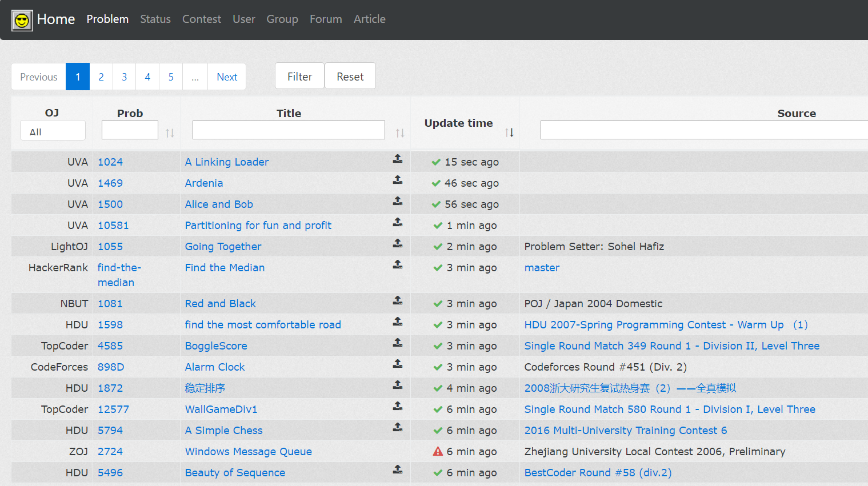The image size is (868, 486).
Task: Click the green checkmark beside 1 min ago
Action: coord(438,226)
